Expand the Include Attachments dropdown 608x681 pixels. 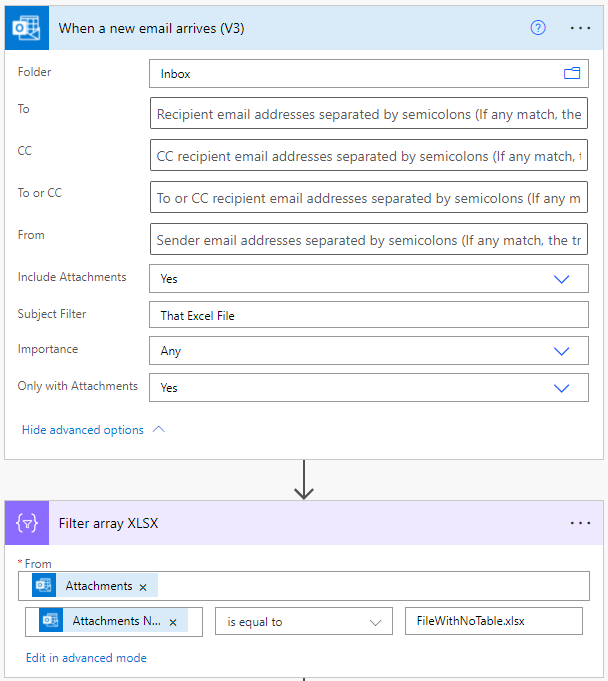[x=562, y=279]
